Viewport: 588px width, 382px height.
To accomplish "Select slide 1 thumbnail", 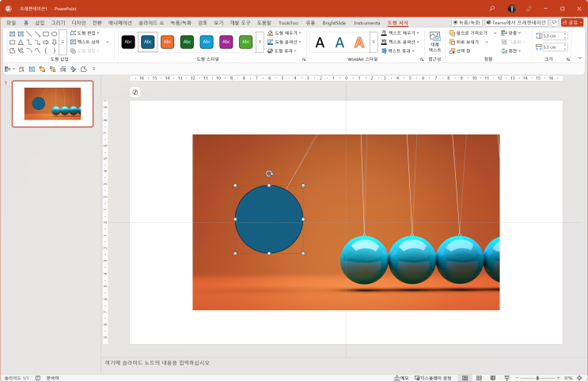I will [x=52, y=104].
